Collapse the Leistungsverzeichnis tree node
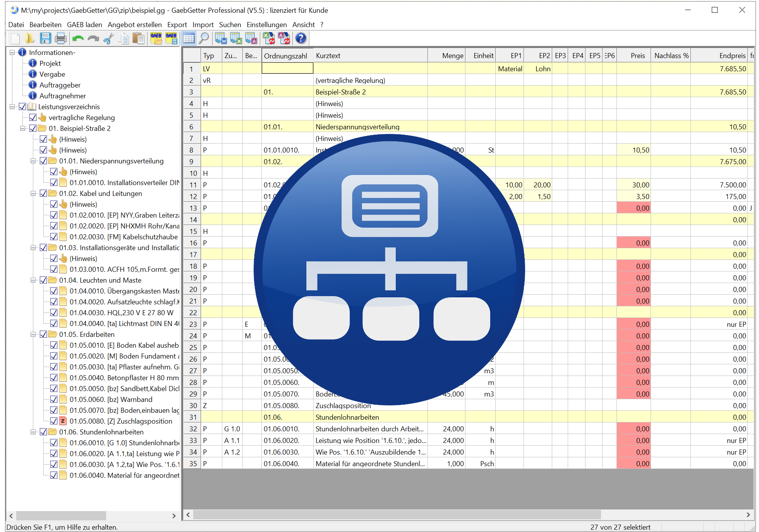 click(12, 106)
